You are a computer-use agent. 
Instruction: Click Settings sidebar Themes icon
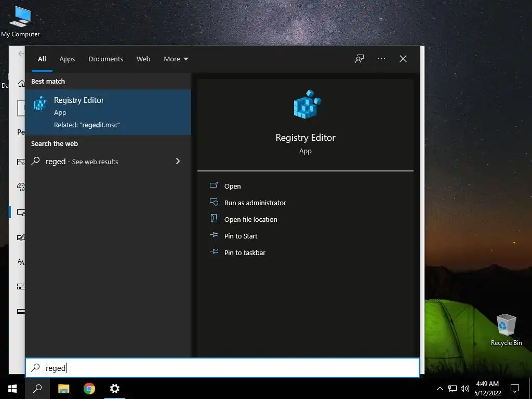click(x=21, y=237)
